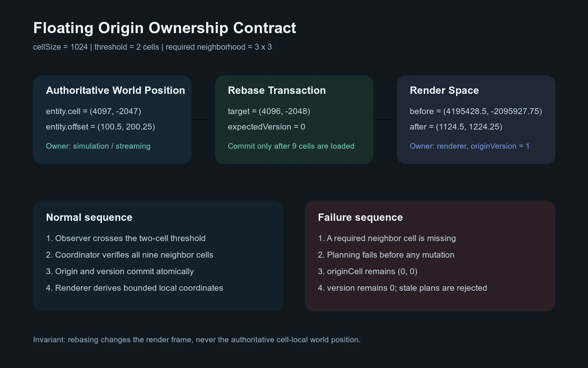588x368 pixels.
Task: Click Owner: renderer, originVersion = 1 label
Action: [470, 146]
